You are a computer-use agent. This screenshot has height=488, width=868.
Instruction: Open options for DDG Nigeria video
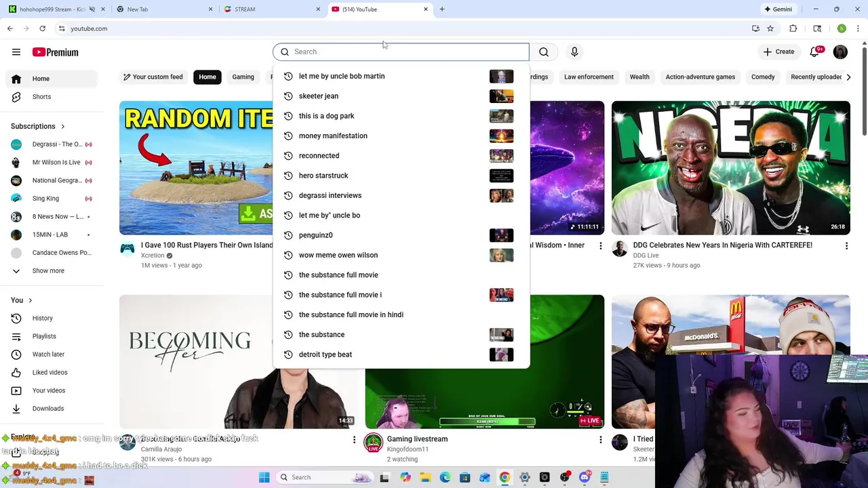coord(846,245)
